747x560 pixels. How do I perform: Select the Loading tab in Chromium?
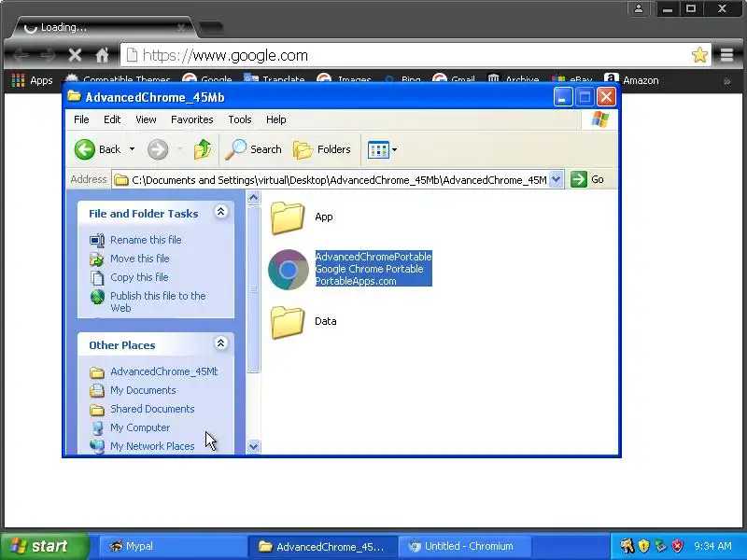tap(105, 27)
